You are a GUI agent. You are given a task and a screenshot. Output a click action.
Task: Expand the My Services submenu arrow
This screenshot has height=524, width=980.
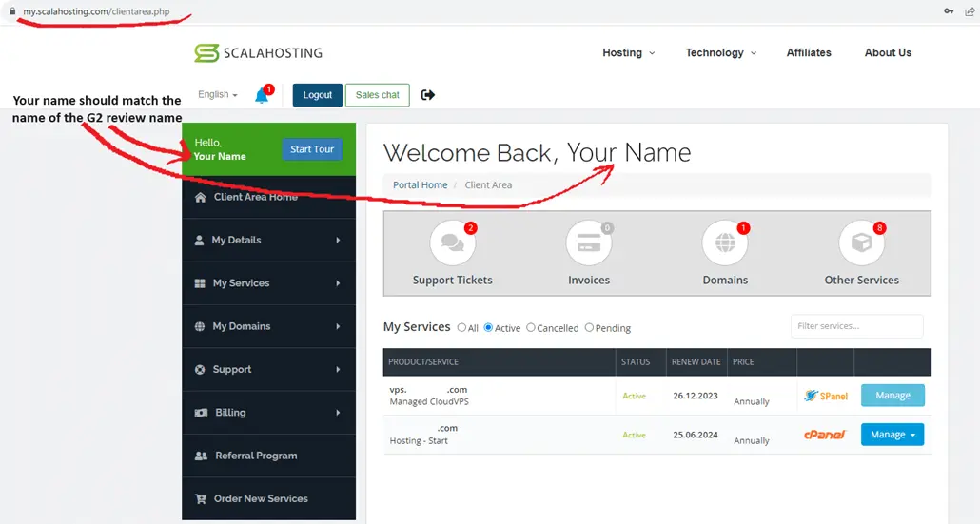338,283
